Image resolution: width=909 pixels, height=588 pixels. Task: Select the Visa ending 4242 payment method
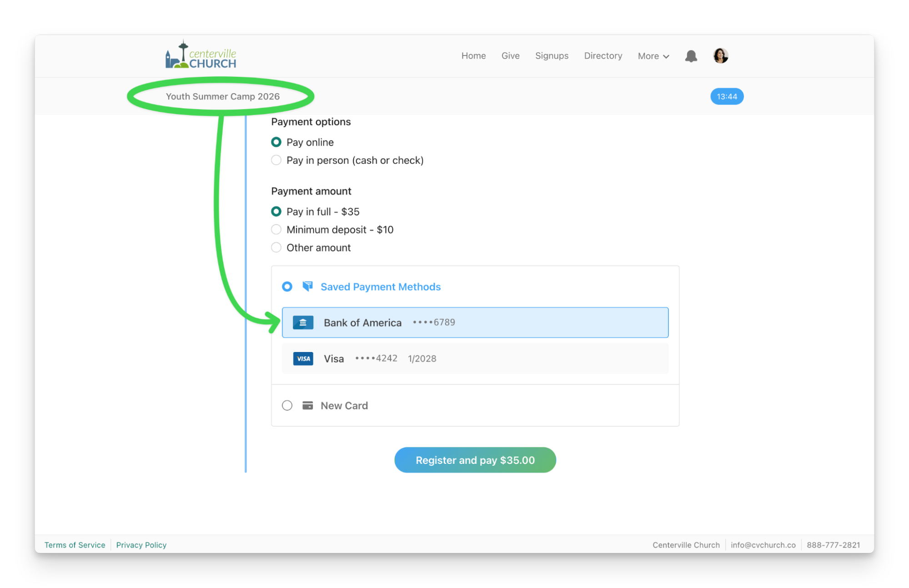pos(475,359)
